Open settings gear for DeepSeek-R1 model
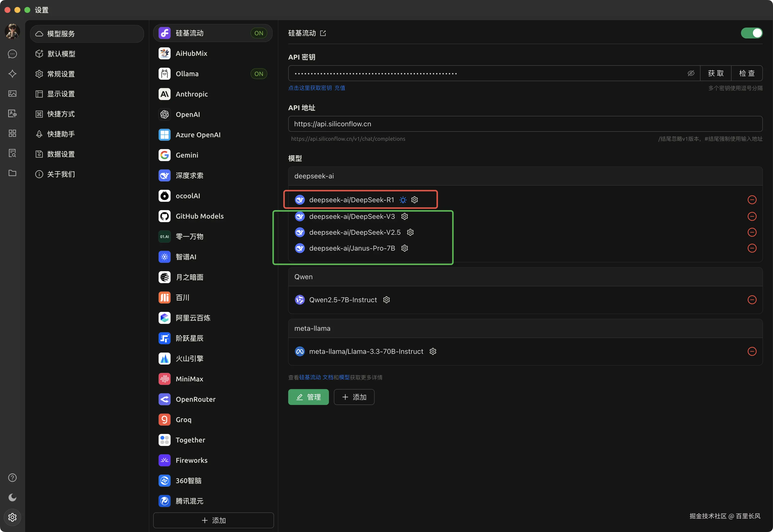Screen dimensions: 773x532 point(415,200)
